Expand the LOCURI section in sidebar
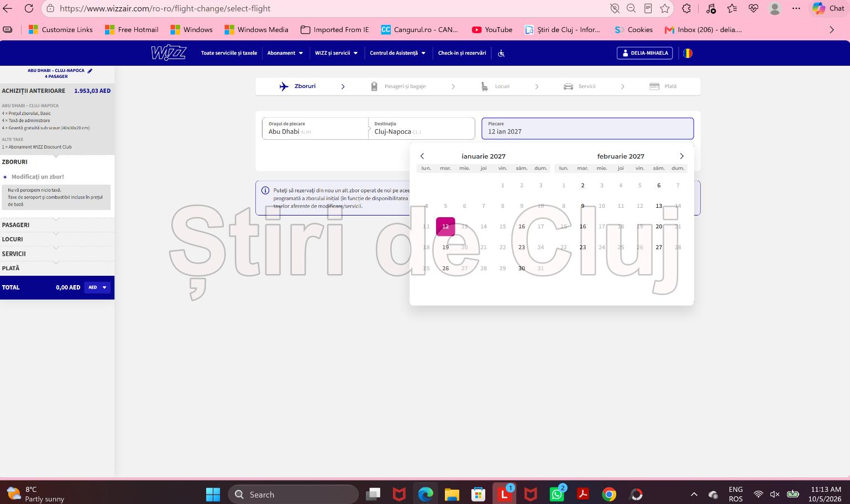This screenshot has height=504, width=850. [57, 239]
